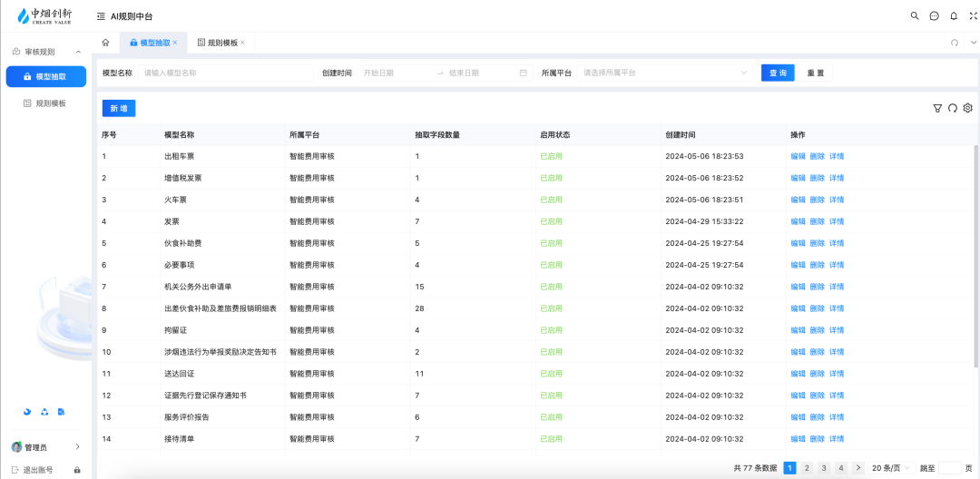Image resolution: width=980 pixels, height=479 pixels.
Task: Open the chat messages icon in header
Action: tap(935, 16)
